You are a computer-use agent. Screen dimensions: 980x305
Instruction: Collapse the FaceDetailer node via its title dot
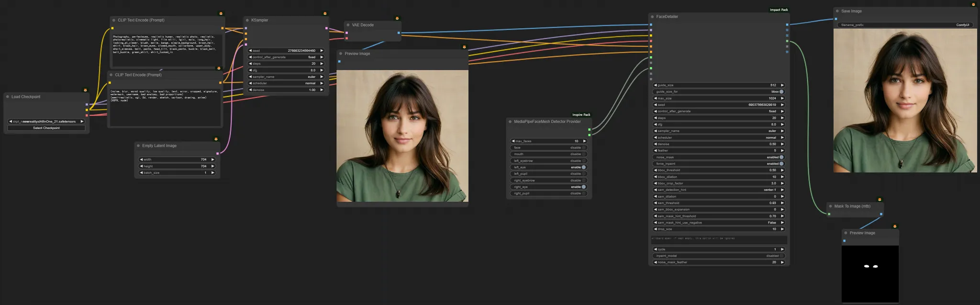point(652,17)
